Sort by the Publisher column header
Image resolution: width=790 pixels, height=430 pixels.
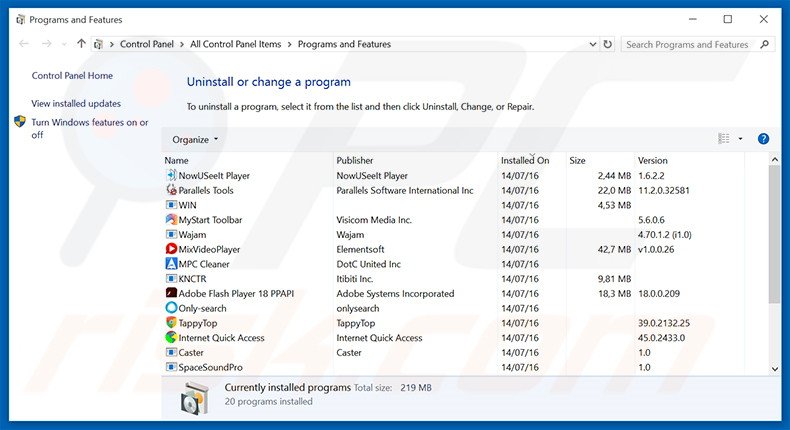pyautogui.click(x=355, y=160)
